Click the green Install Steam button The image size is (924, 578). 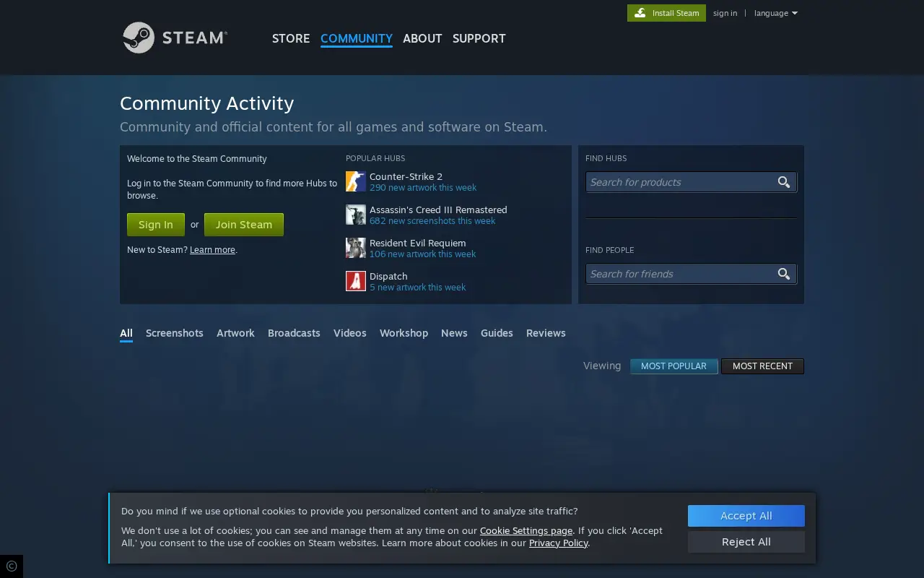click(666, 13)
